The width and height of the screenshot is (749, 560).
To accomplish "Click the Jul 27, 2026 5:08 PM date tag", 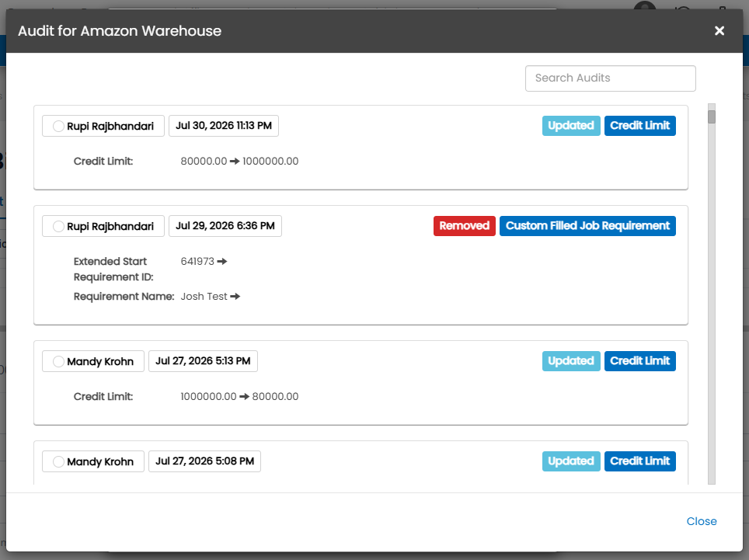I will (x=204, y=461).
